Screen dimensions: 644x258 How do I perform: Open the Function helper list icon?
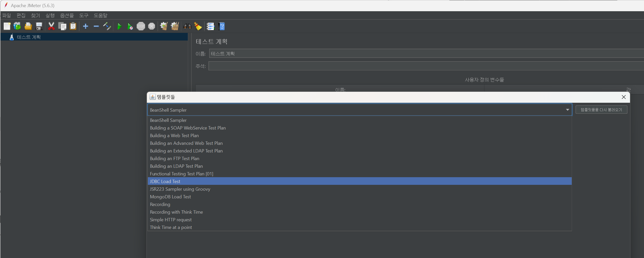pos(211,26)
